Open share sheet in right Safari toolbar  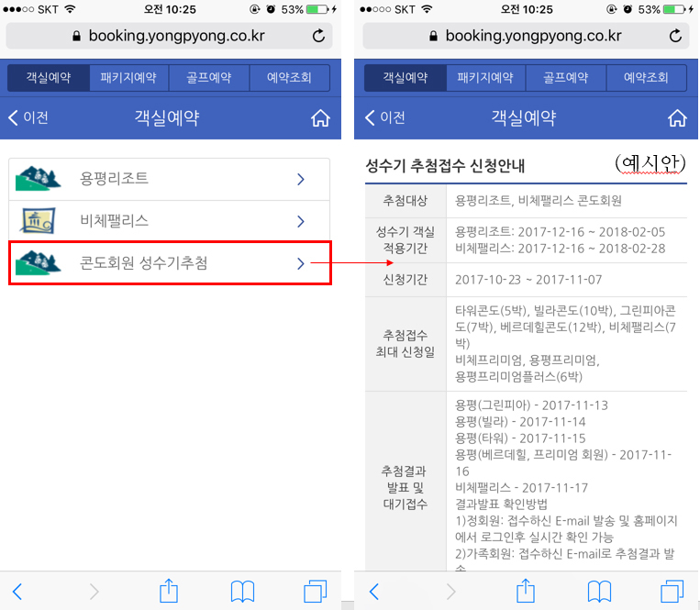pos(526,591)
